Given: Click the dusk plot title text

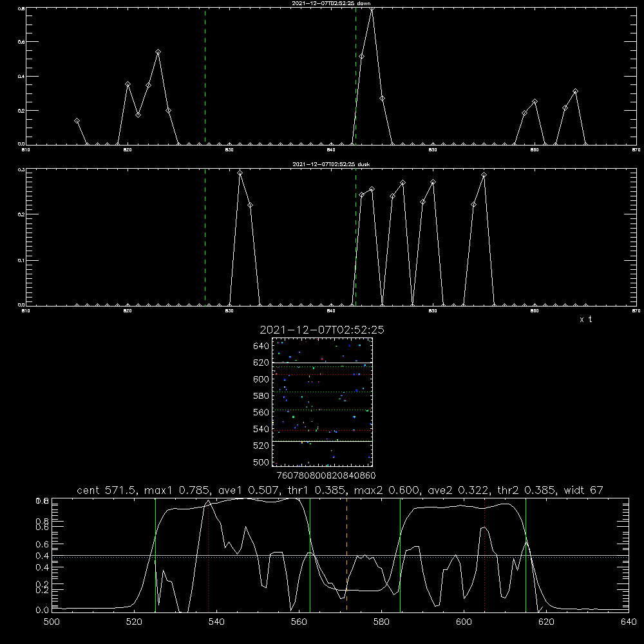Looking at the screenshot, I should [x=331, y=164].
